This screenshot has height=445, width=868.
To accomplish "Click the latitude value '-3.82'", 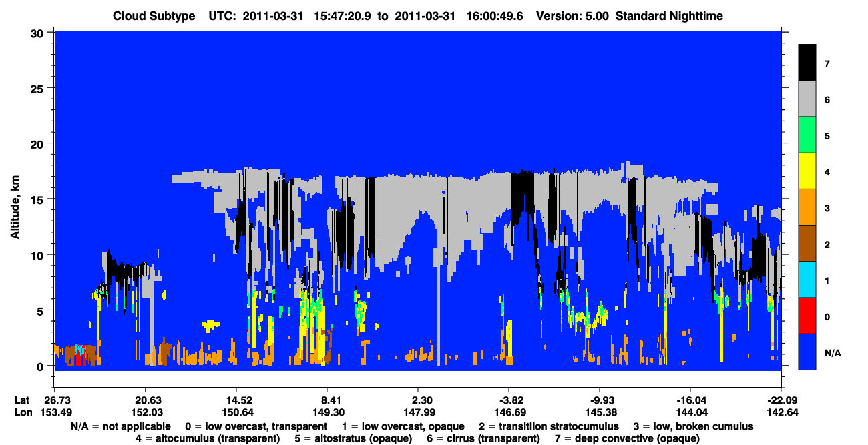I will (509, 400).
